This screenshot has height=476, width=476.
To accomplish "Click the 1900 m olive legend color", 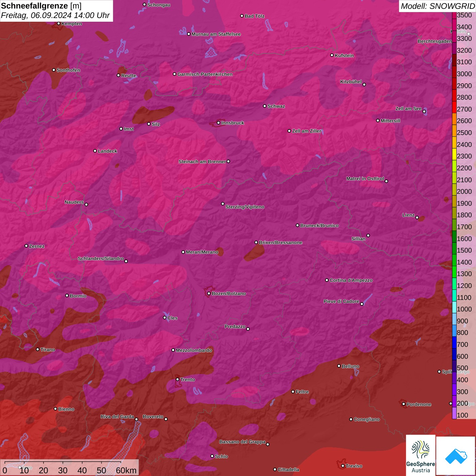I will 454,201.
